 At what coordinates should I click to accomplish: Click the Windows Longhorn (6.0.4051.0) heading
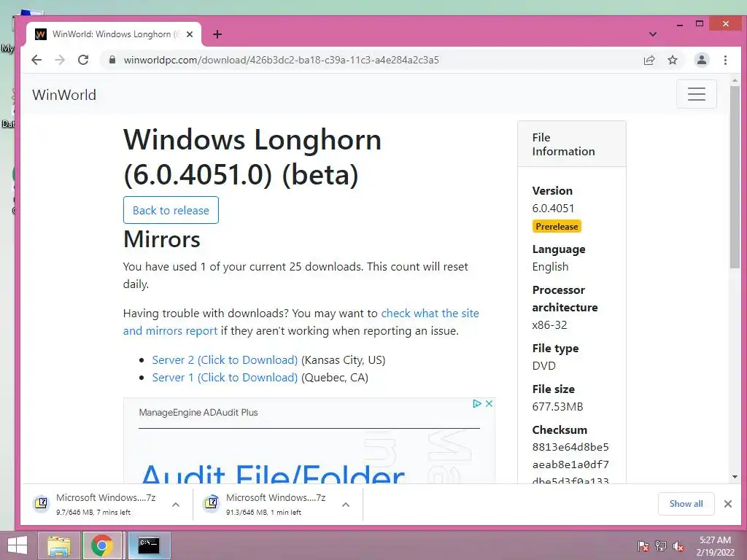[x=252, y=157]
